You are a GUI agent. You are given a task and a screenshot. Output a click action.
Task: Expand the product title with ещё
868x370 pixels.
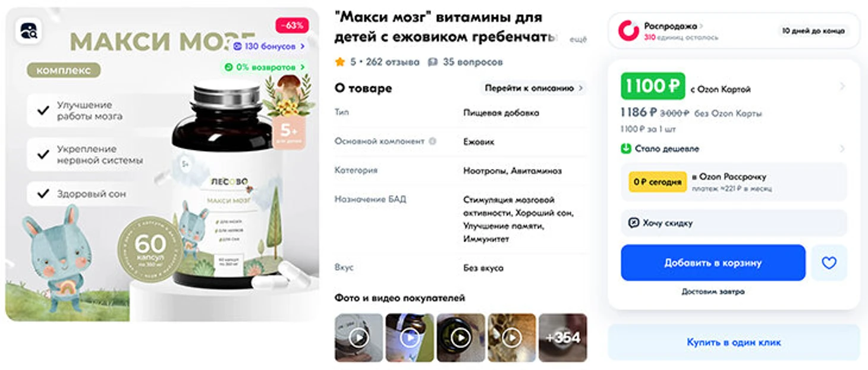click(x=578, y=40)
